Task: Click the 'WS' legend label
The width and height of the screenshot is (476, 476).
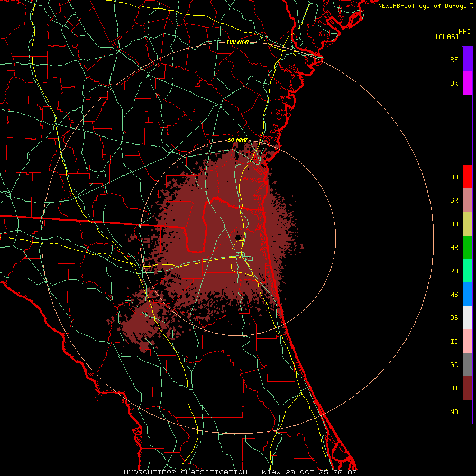Action: [x=454, y=295]
